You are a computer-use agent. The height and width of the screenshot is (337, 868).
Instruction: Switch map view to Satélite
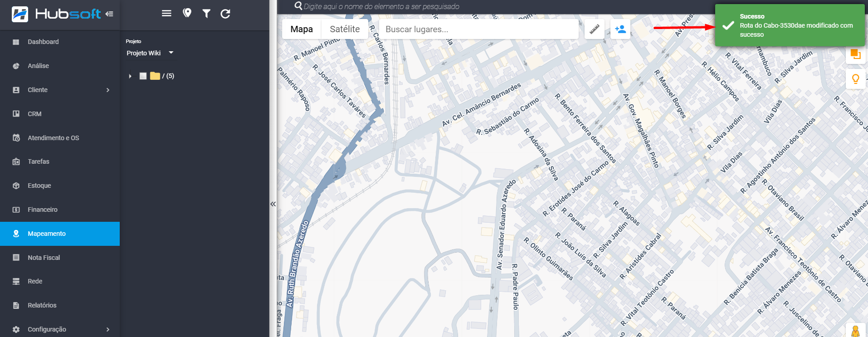345,29
